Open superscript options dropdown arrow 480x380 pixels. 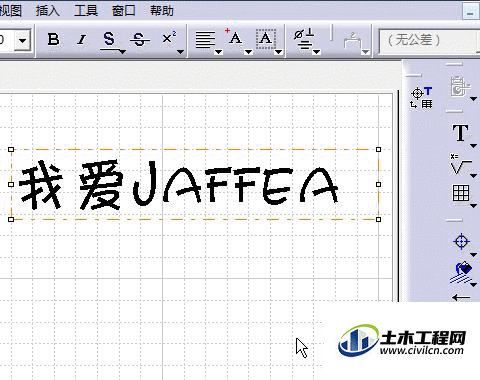180,52
